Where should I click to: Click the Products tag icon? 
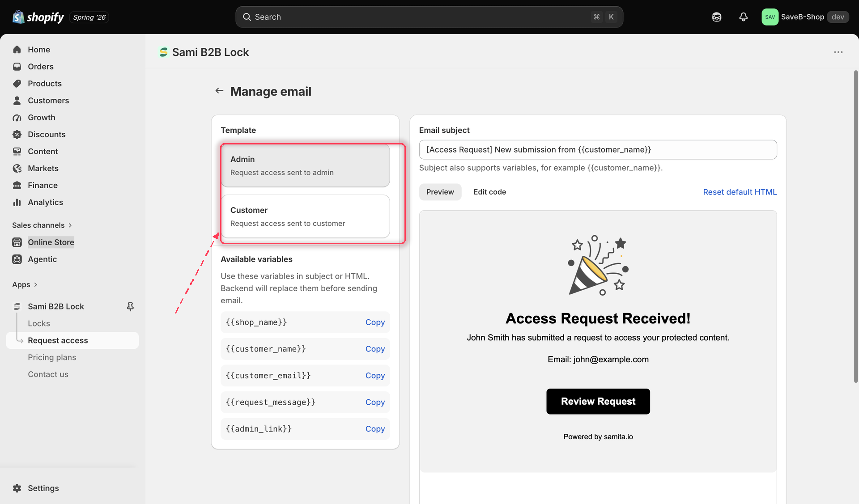(x=17, y=84)
